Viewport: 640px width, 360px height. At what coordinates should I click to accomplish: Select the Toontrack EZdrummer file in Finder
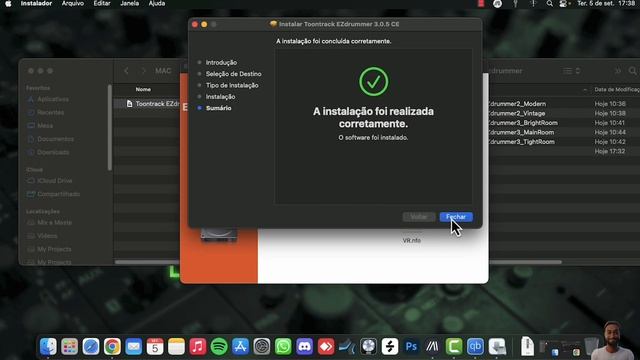pyautogui.click(x=153, y=104)
